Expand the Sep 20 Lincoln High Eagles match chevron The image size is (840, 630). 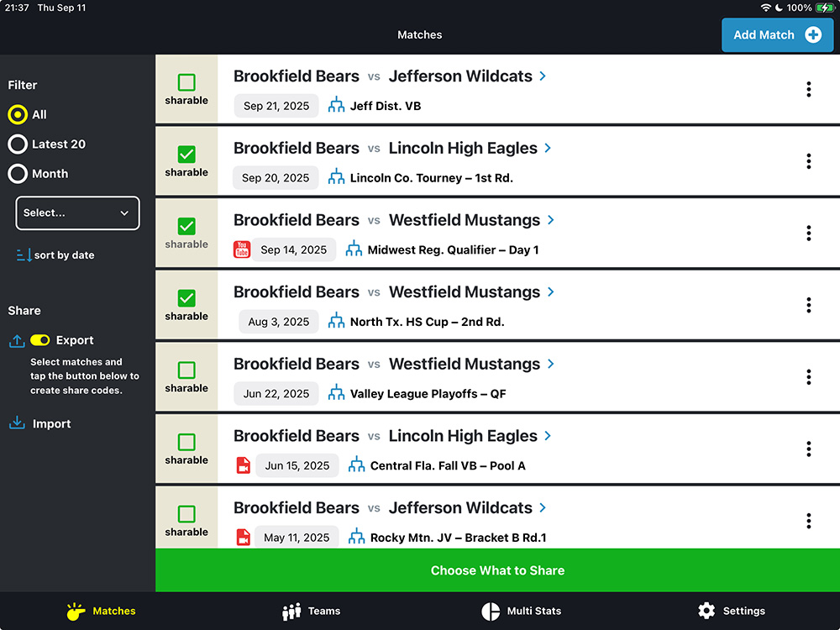pyautogui.click(x=548, y=148)
